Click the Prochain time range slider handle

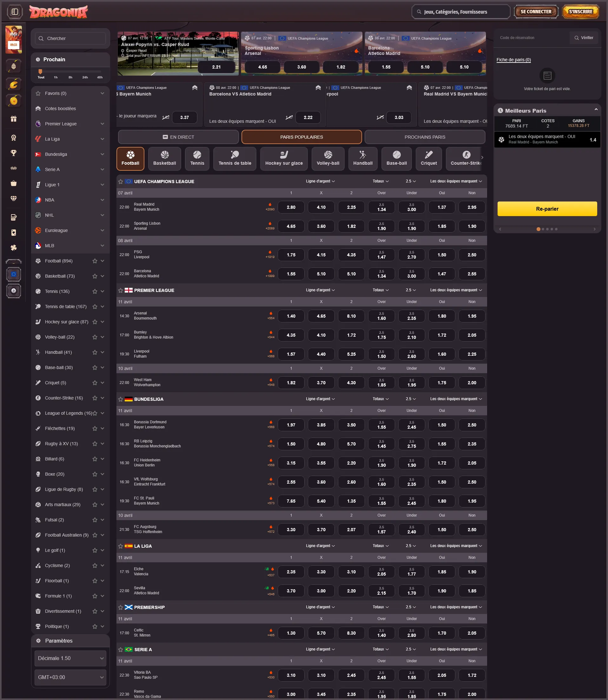click(40, 72)
